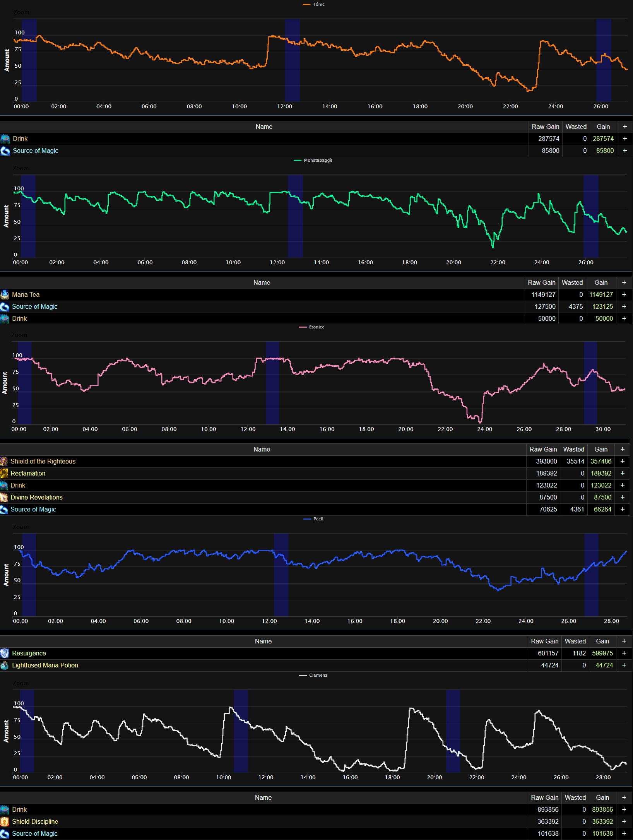Open the Shield Discipline spell link
Screen dimensions: 633x840
[35, 822]
